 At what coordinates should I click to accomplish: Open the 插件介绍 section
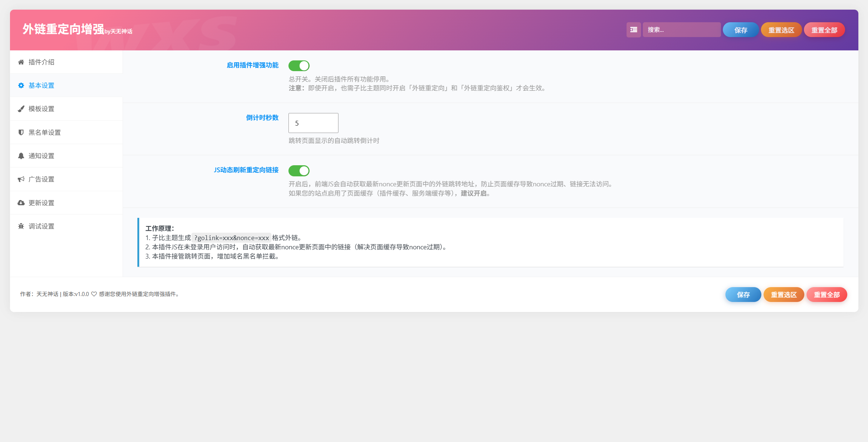[66, 62]
